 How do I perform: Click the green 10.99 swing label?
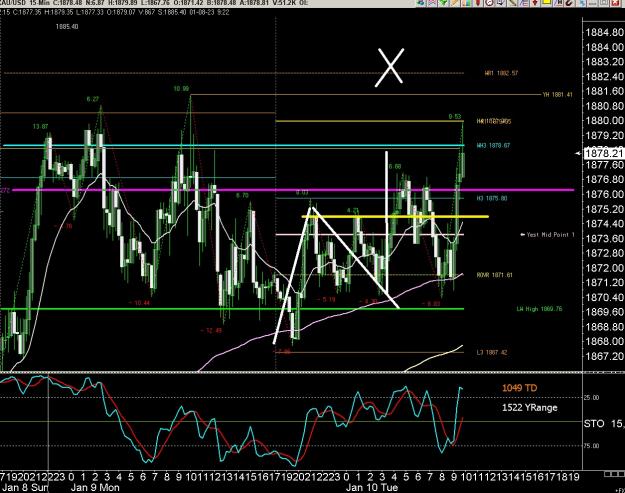[x=181, y=88]
